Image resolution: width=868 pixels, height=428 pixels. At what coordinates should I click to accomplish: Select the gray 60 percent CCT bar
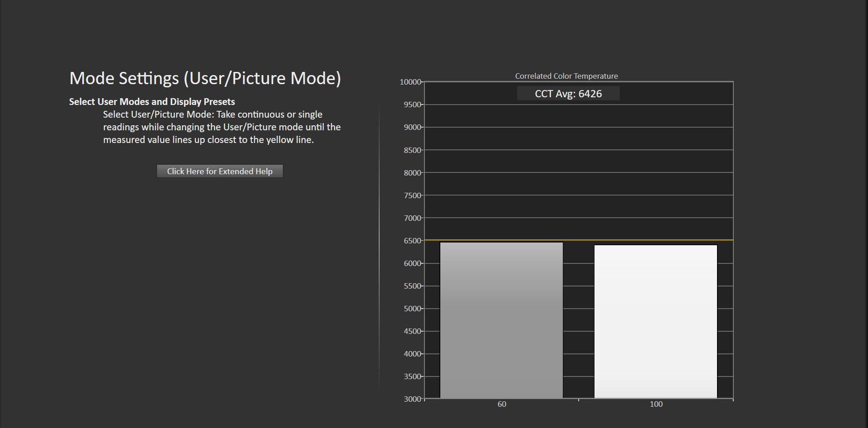(x=501, y=320)
